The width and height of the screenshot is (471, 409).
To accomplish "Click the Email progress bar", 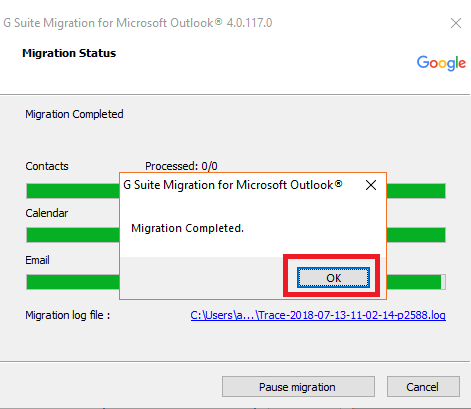I will pyautogui.click(x=236, y=282).
